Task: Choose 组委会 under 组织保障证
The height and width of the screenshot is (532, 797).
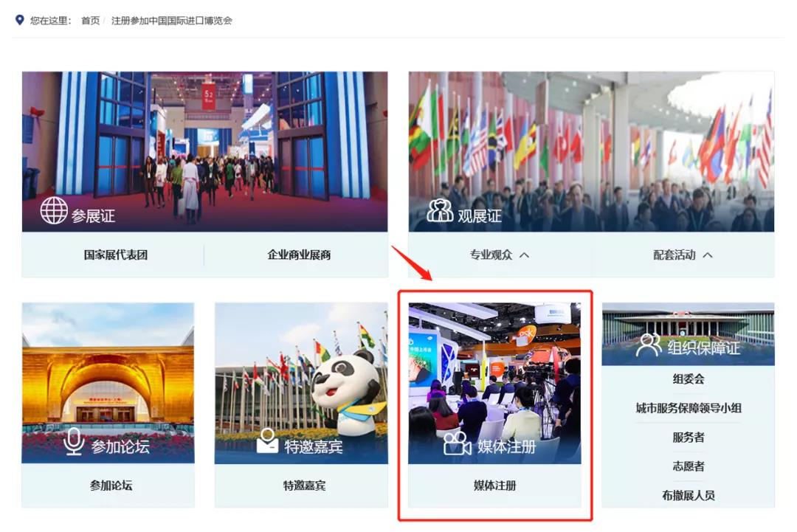Action: [688, 379]
